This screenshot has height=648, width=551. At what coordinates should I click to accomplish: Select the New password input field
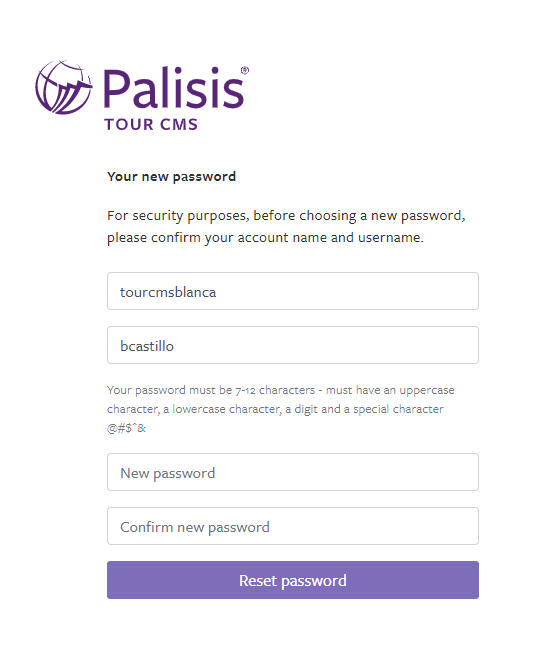tap(293, 472)
